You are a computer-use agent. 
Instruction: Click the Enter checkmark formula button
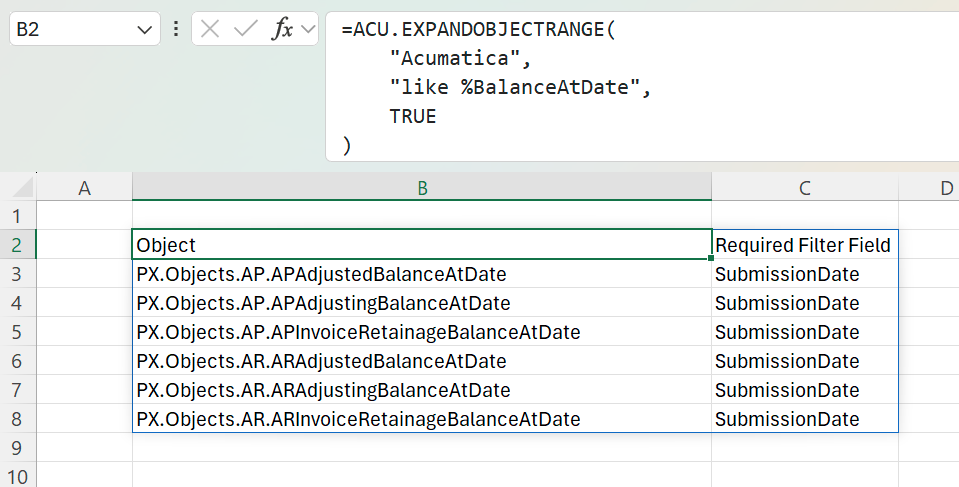click(245, 29)
